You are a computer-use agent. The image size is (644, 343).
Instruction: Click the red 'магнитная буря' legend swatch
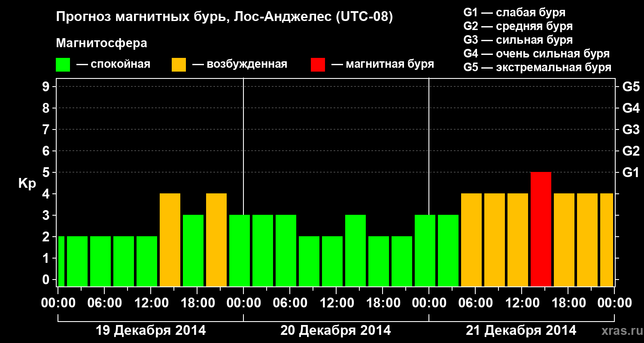pos(318,65)
